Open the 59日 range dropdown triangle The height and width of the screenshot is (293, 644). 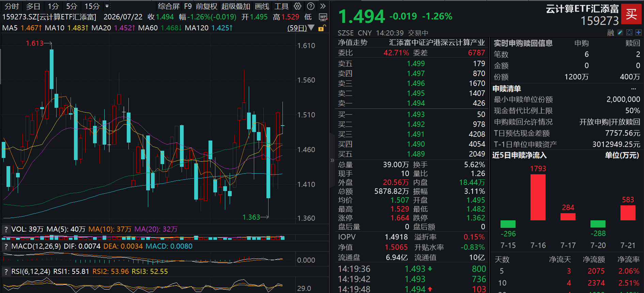click(x=311, y=28)
